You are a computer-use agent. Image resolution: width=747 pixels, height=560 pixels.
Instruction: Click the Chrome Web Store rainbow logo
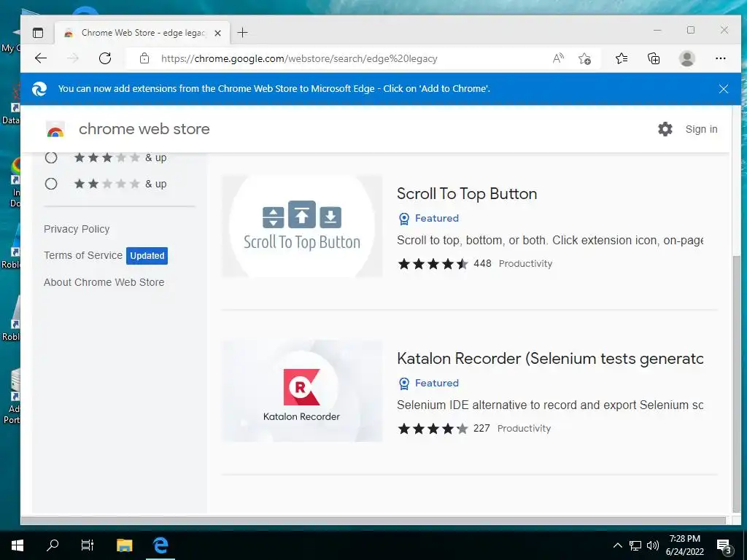click(x=55, y=130)
